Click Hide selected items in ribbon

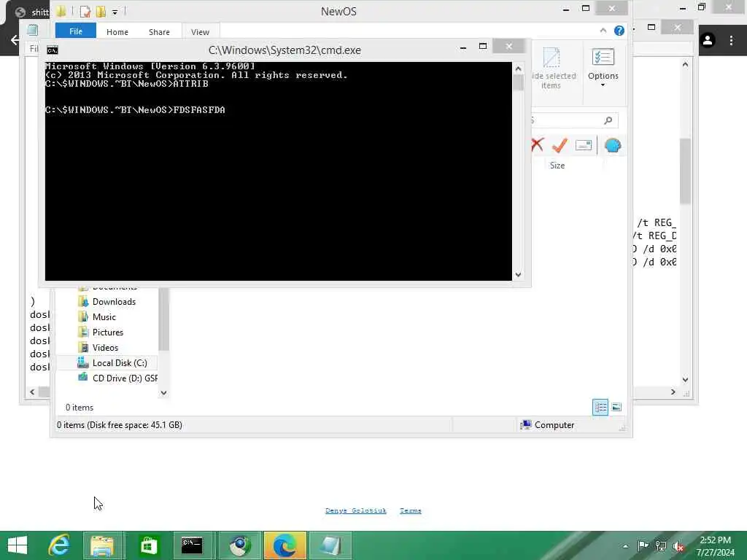coord(552,69)
